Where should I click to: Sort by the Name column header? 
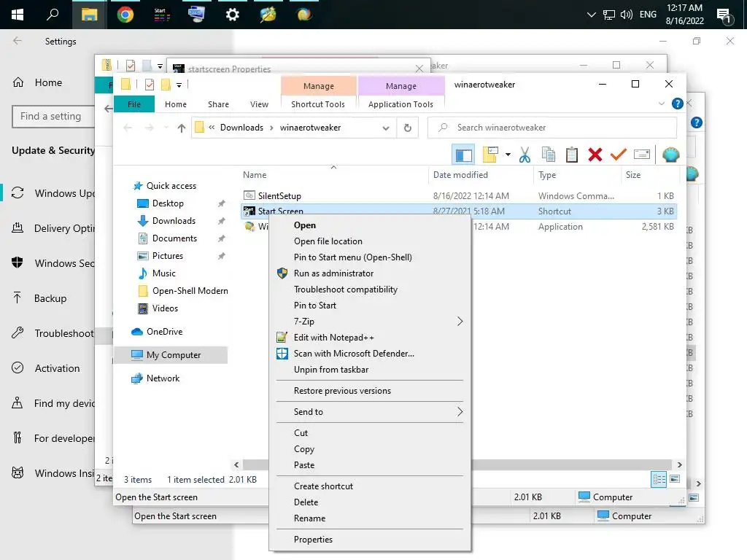[x=255, y=175]
